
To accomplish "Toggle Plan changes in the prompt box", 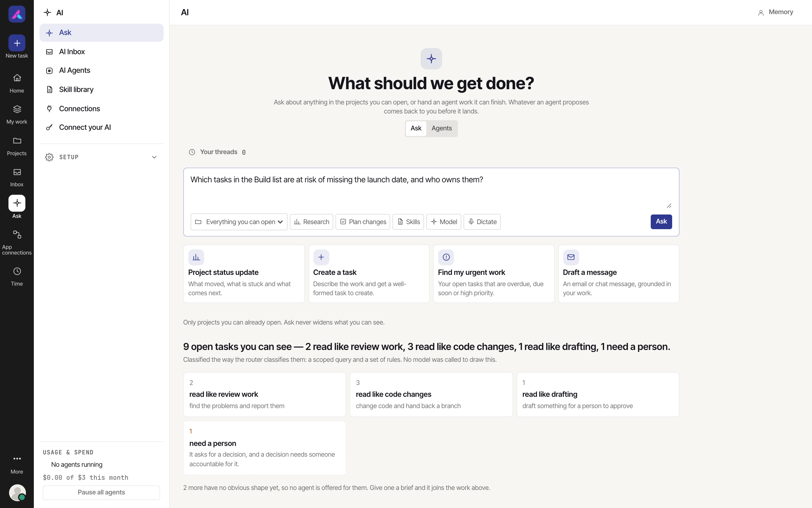I will pos(363,222).
